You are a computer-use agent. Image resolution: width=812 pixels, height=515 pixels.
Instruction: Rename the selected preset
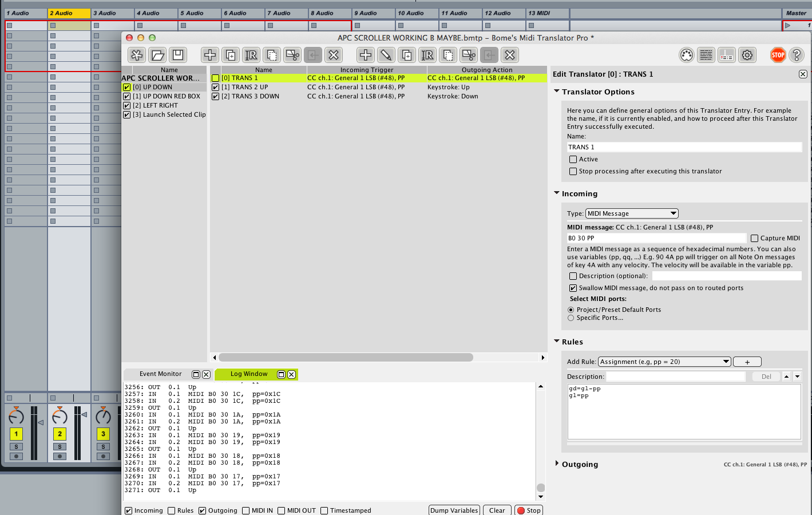251,55
